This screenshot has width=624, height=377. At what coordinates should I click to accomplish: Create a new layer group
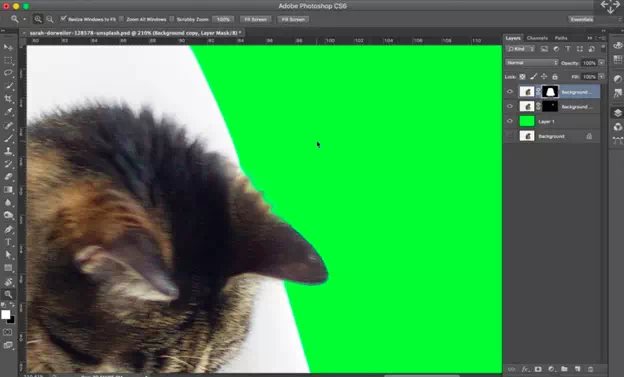point(564,369)
